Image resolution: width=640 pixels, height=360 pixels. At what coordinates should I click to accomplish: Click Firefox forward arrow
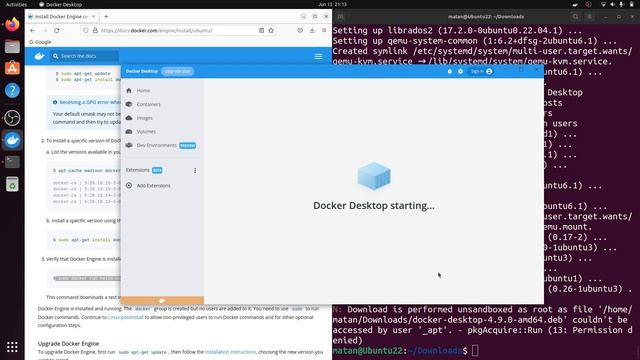[x=44, y=31]
